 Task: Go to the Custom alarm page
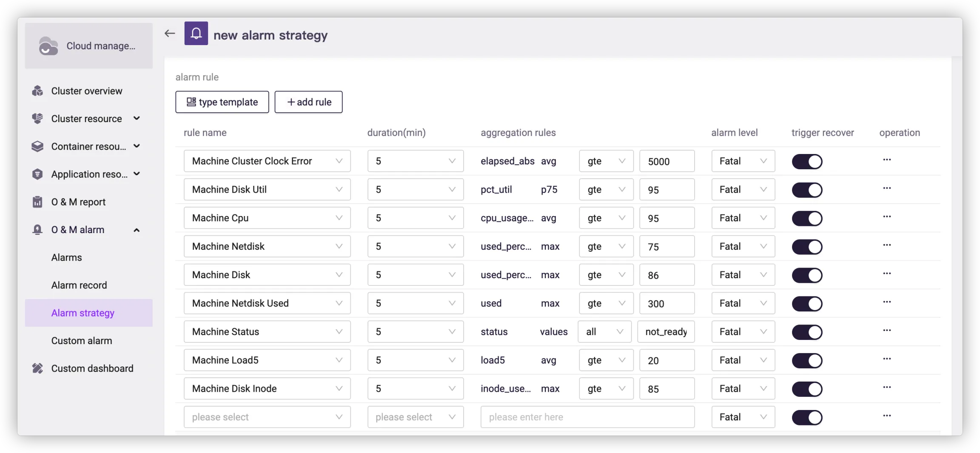(82, 341)
